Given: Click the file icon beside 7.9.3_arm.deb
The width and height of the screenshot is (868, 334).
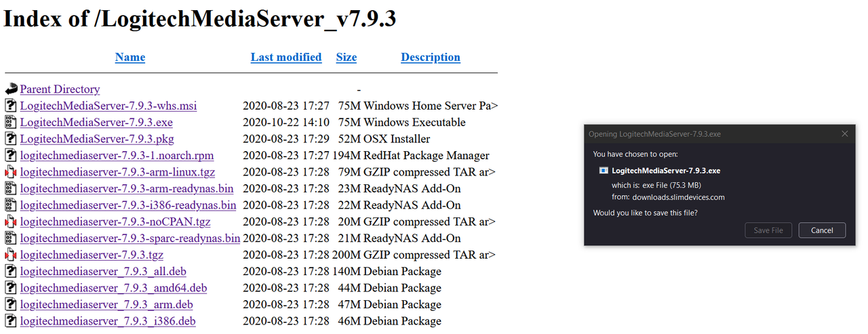Looking at the screenshot, I should point(11,304).
